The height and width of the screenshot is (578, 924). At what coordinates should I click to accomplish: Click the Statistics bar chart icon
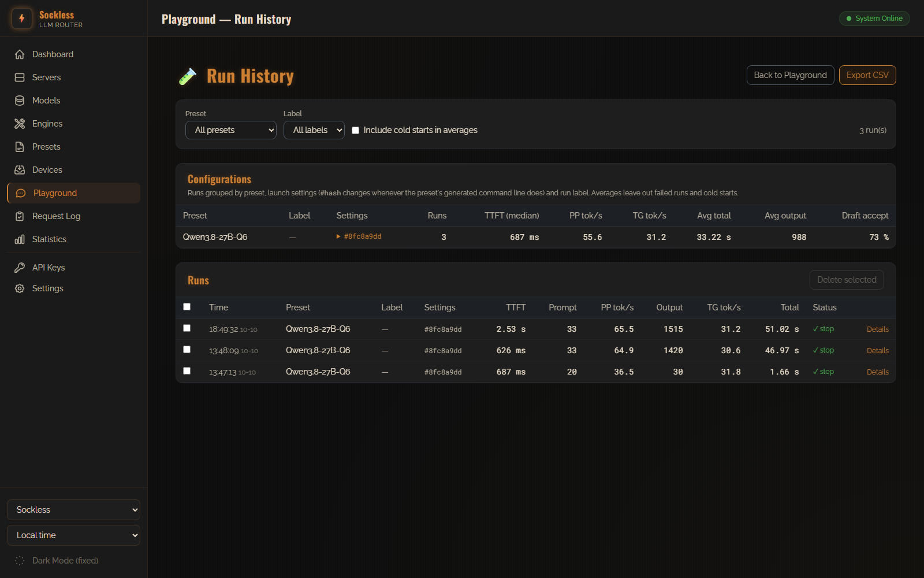(x=20, y=239)
